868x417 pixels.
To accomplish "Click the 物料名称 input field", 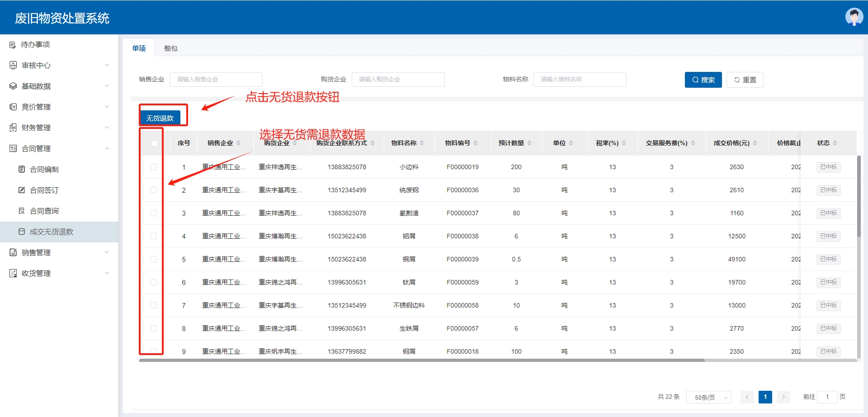I will coord(580,80).
